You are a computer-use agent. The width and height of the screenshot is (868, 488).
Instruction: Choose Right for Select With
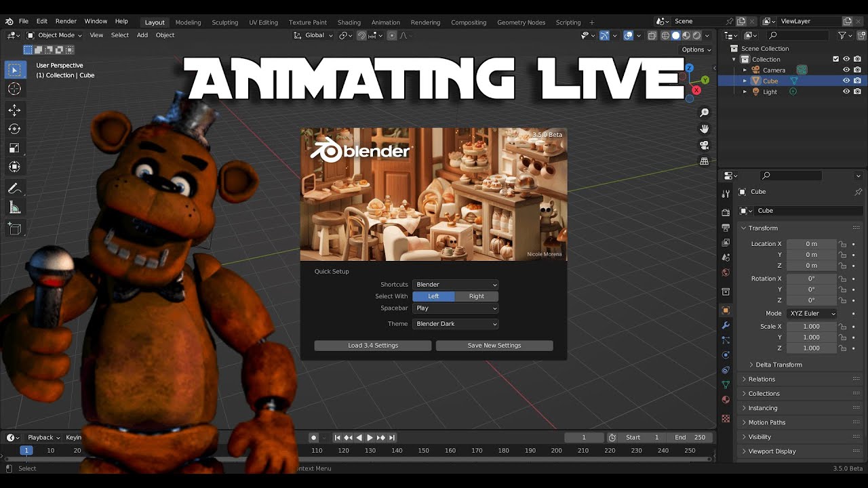(477, 296)
